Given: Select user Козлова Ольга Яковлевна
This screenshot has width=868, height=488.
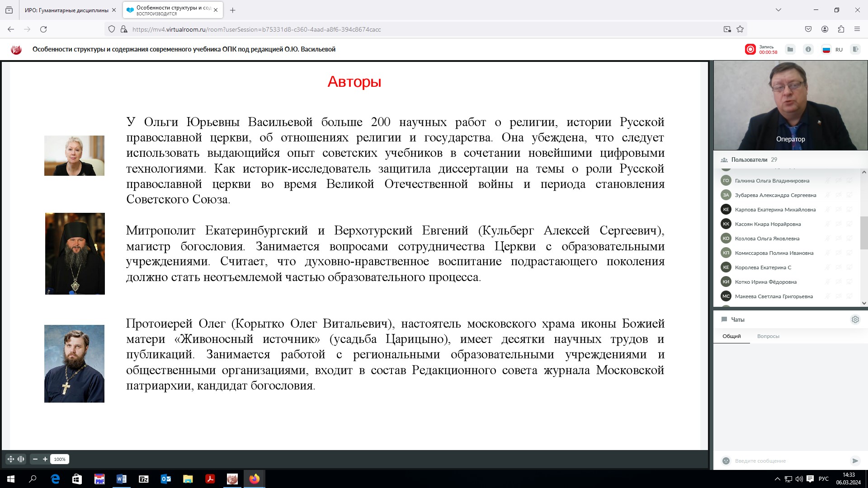Looking at the screenshot, I should point(767,239).
